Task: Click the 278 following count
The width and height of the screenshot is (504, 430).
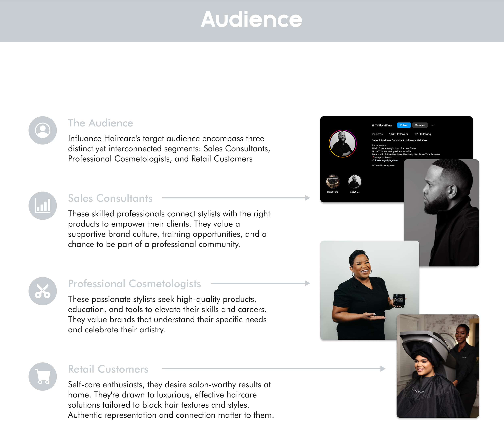Action: click(x=422, y=134)
